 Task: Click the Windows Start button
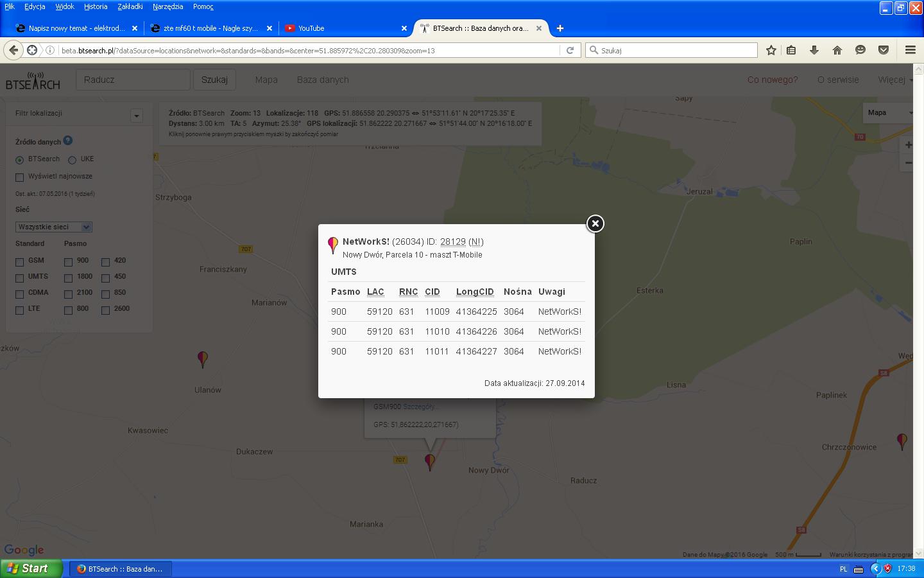(x=31, y=568)
